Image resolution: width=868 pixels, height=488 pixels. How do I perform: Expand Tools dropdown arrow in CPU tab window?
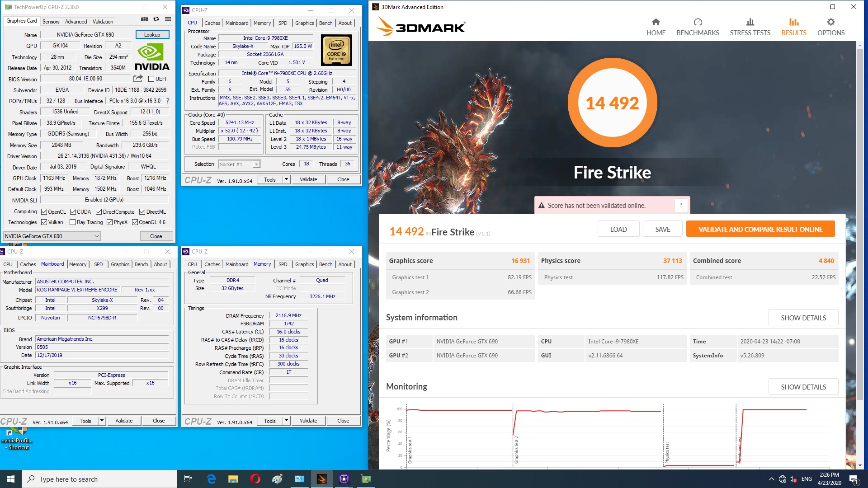[x=286, y=180]
